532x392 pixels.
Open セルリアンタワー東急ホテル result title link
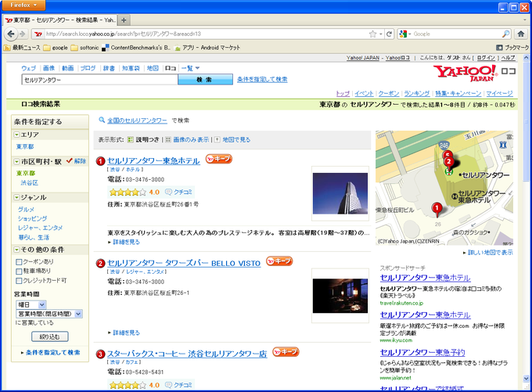tap(153, 161)
